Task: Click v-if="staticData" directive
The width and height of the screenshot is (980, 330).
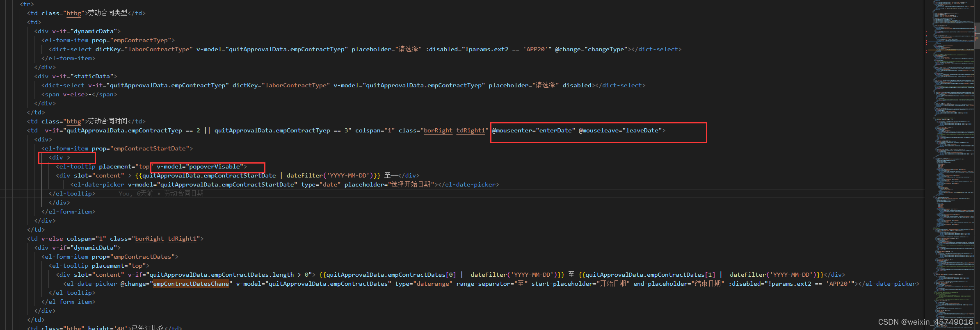Action: (82, 76)
